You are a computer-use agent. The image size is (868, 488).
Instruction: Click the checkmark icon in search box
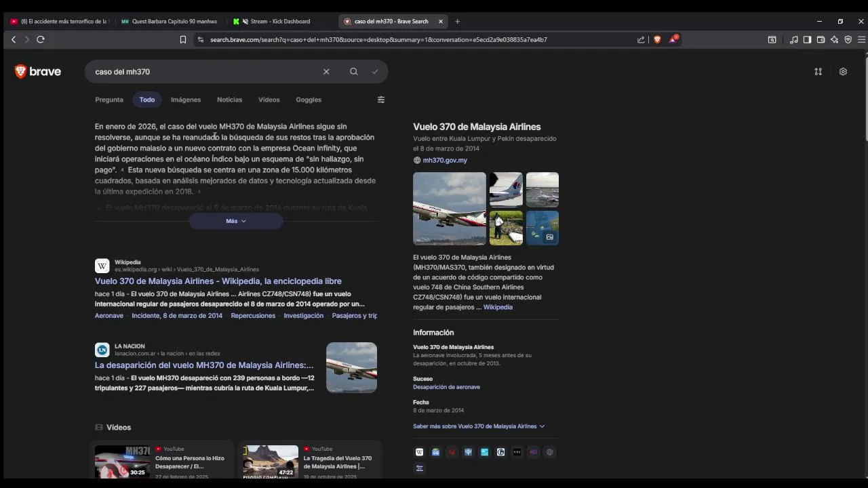[x=375, y=71]
